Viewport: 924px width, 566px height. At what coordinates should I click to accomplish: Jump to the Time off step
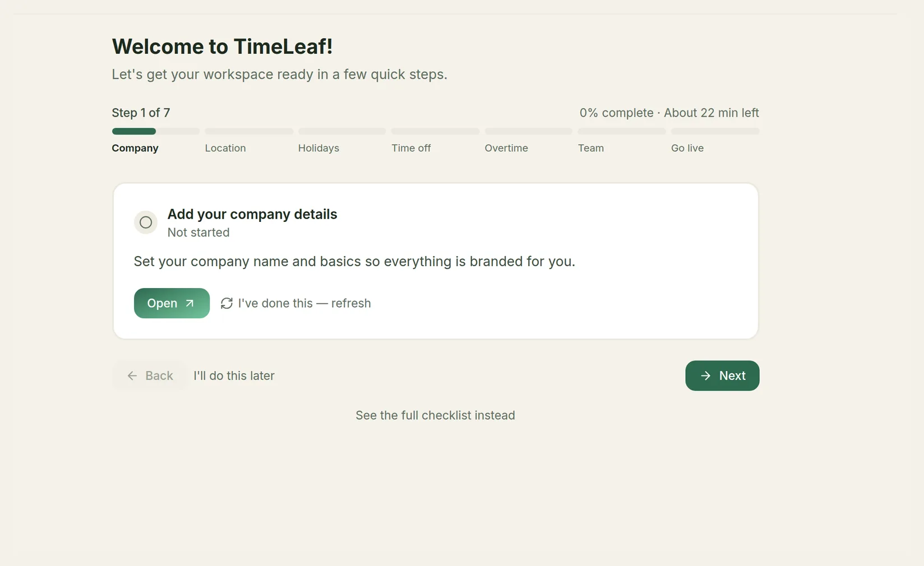point(411,148)
